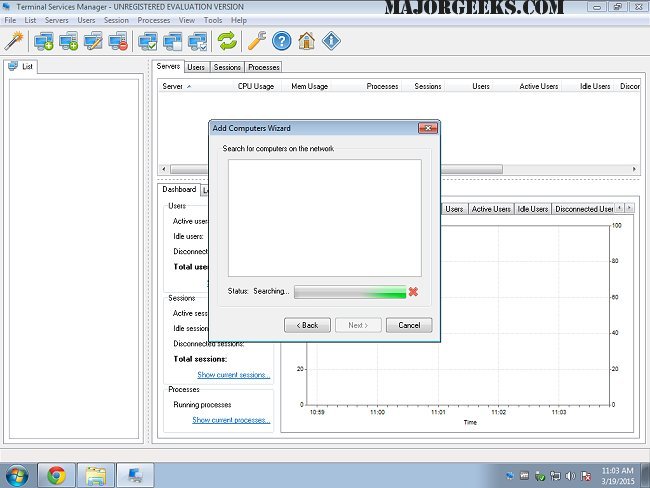Click the taskbar clock showing 11:03 AM
Screen dimensions: 650x488
click(x=618, y=476)
